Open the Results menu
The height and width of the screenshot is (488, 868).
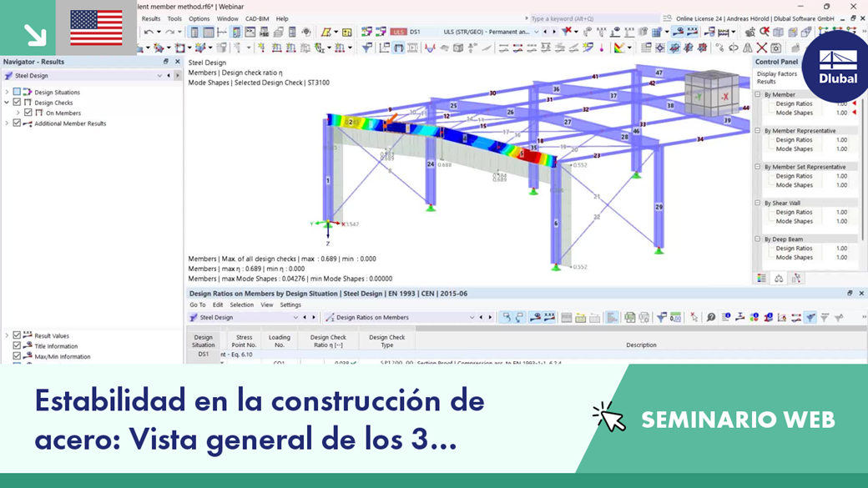coord(150,19)
